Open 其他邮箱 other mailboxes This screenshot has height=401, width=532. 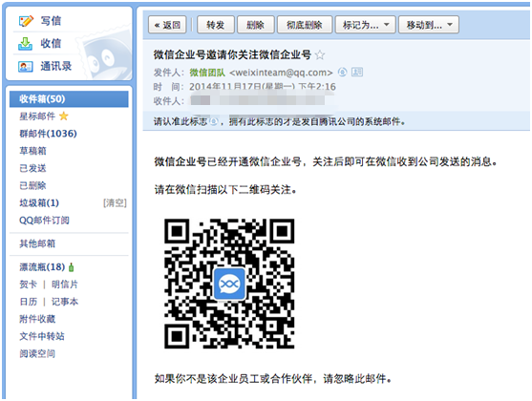point(37,243)
